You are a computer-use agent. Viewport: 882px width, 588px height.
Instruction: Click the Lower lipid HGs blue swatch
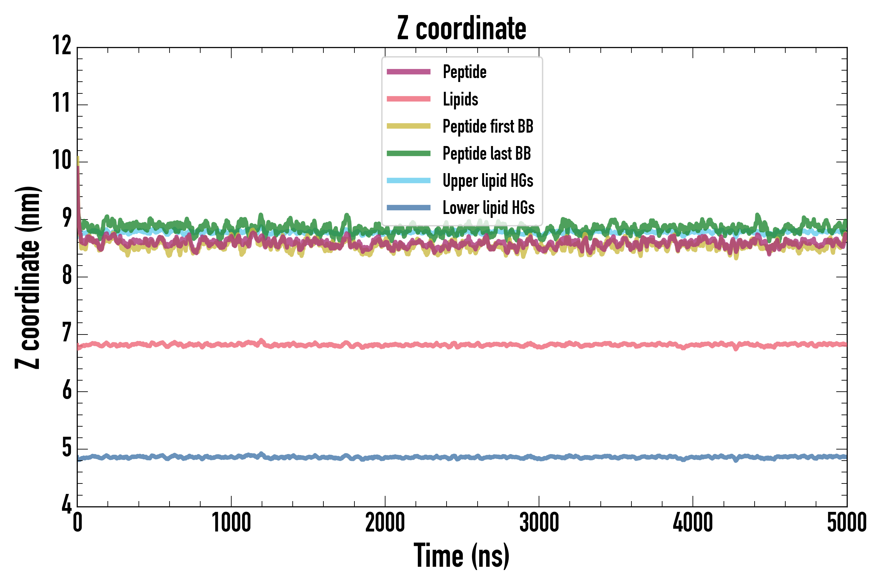(408, 208)
